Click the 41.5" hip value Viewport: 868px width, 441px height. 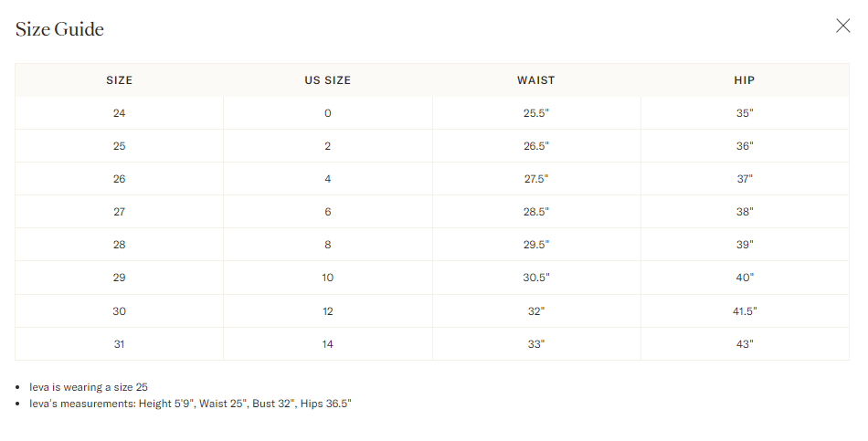point(745,311)
